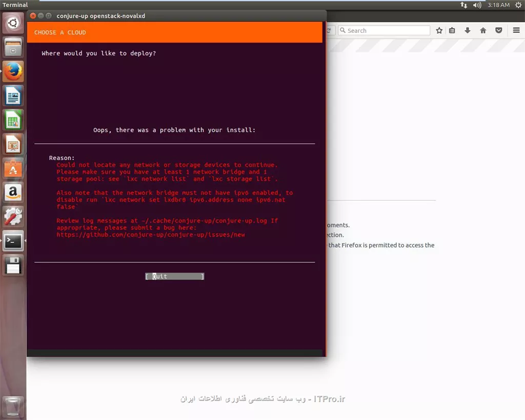Bookmark this page with the star icon

tap(439, 30)
